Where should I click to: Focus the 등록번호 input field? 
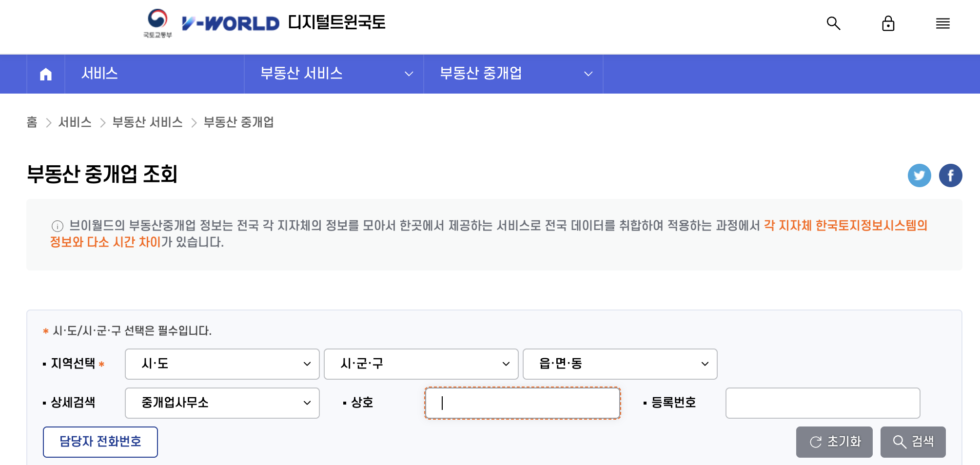click(823, 403)
